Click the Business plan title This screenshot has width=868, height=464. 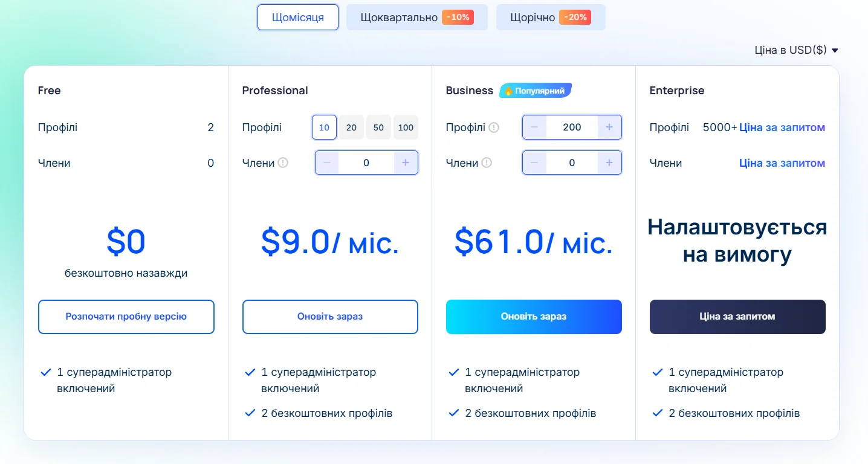tap(470, 91)
